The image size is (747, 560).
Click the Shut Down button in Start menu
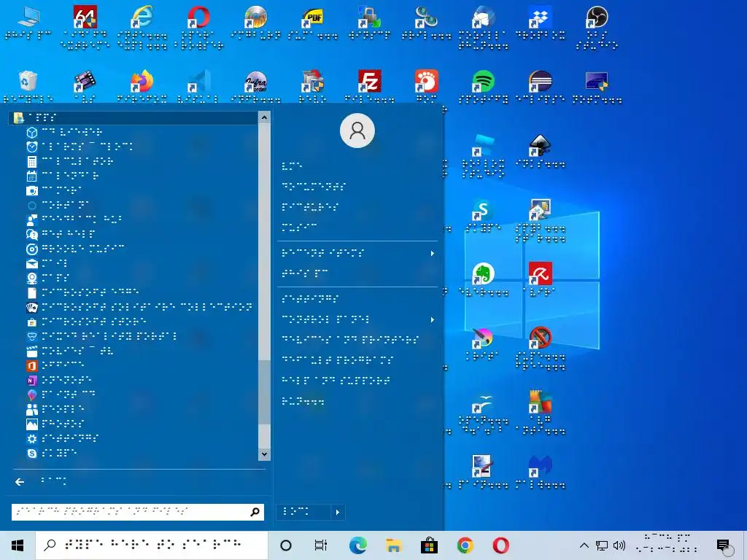(x=303, y=512)
